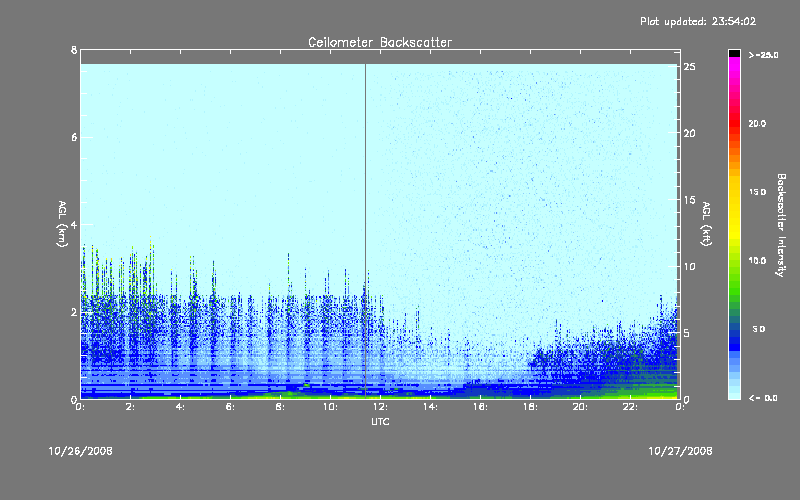The width and height of the screenshot is (800, 500).
Task: Click the right kft axis label 20
Action: (x=690, y=133)
